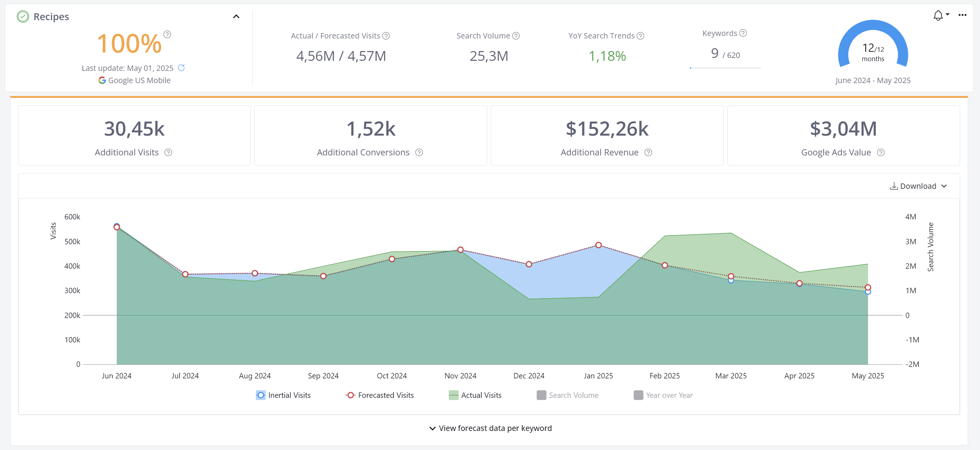Open help icon for YoY Search Trends
Screen dimensions: 980x450
coord(641,36)
